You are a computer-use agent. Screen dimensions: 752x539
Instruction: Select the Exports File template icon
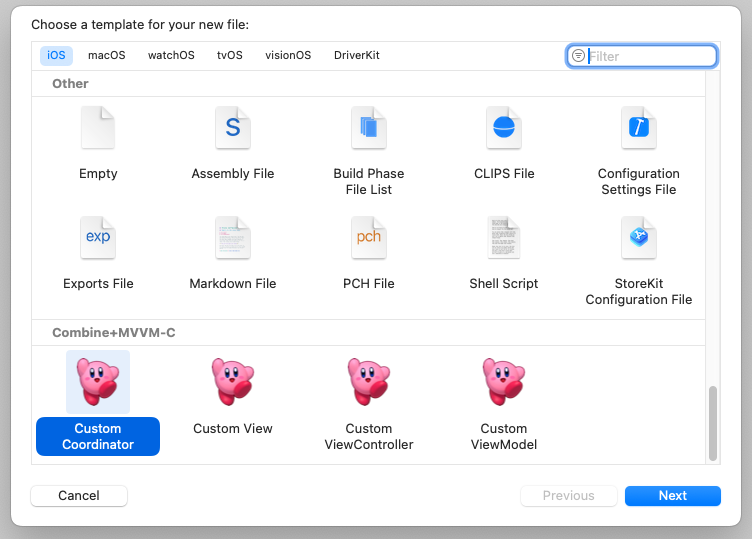pyautogui.click(x=98, y=237)
